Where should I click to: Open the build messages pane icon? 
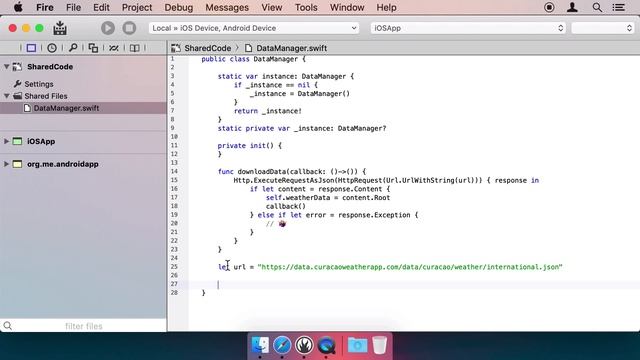coord(114,48)
